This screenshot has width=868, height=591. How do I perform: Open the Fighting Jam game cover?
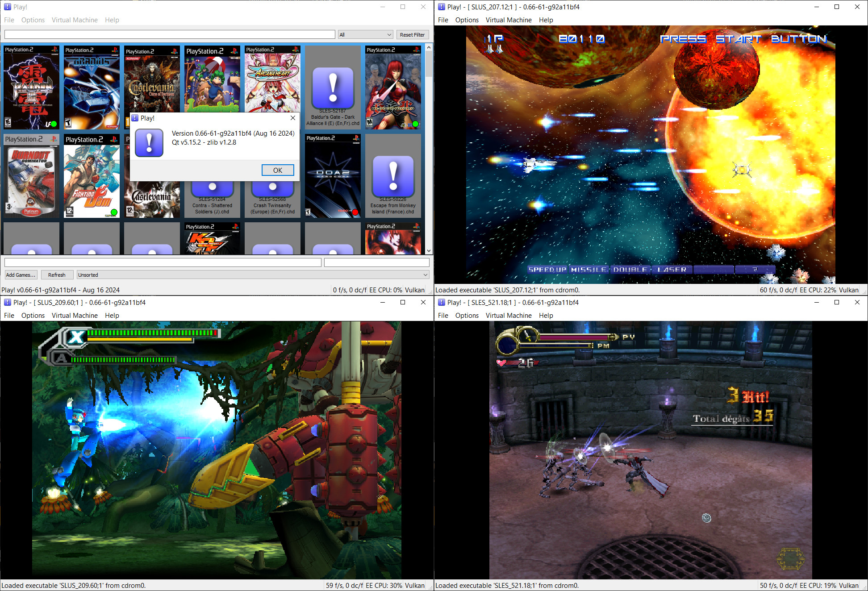[x=92, y=176]
